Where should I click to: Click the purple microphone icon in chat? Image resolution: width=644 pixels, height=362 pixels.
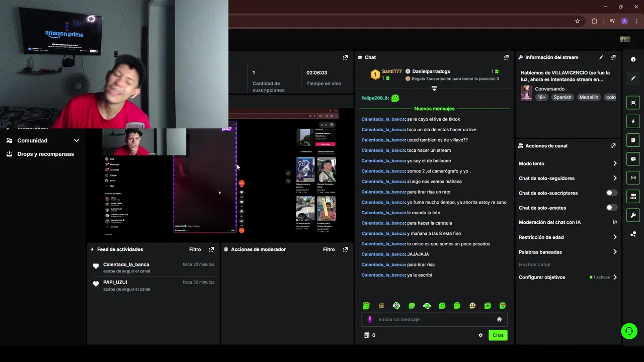(x=370, y=319)
